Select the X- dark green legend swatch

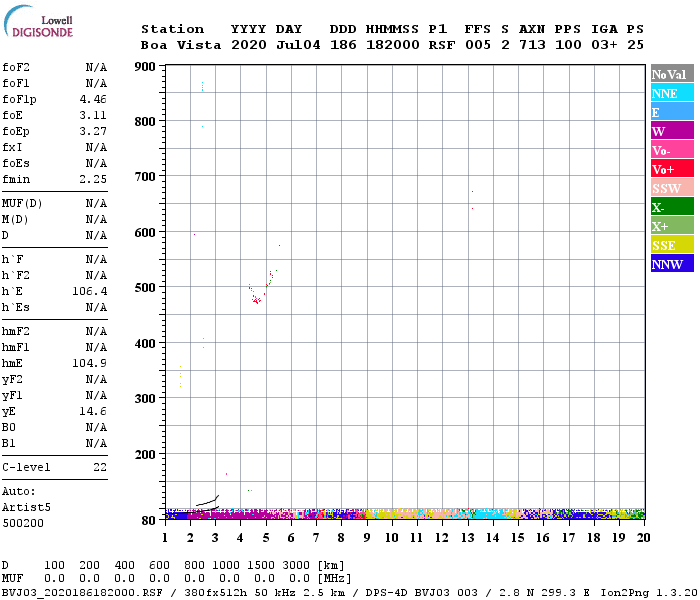(x=672, y=207)
